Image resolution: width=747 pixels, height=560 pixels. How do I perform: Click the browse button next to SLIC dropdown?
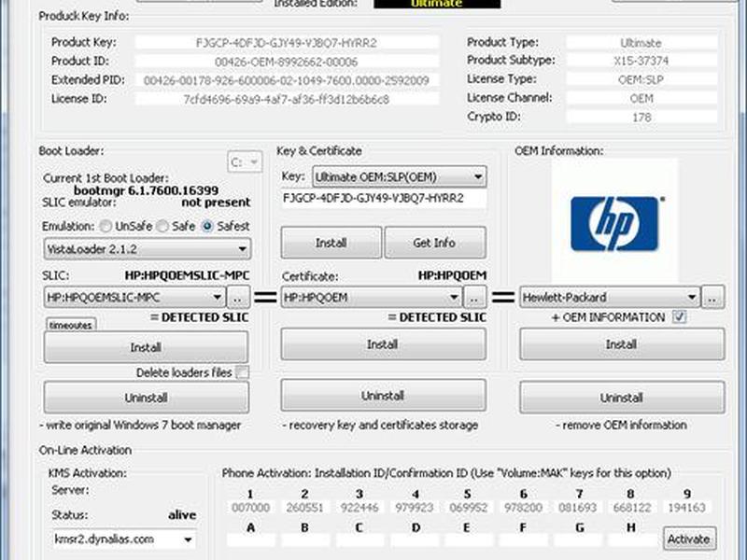pyautogui.click(x=237, y=297)
